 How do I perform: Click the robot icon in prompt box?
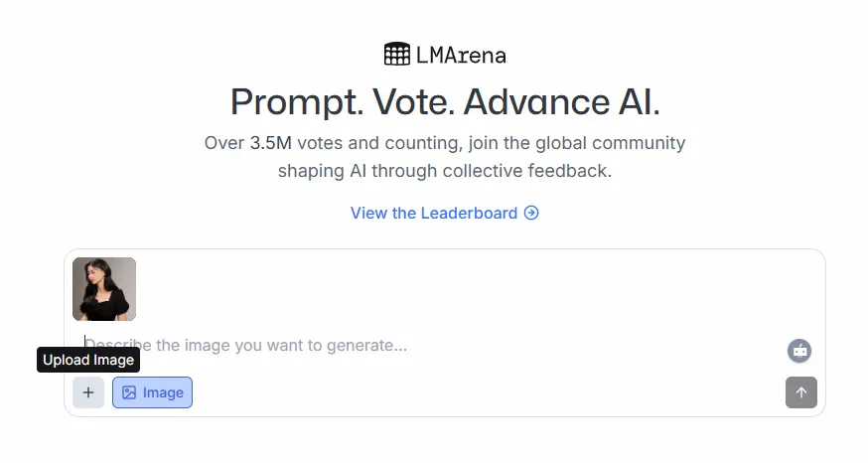click(x=799, y=350)
